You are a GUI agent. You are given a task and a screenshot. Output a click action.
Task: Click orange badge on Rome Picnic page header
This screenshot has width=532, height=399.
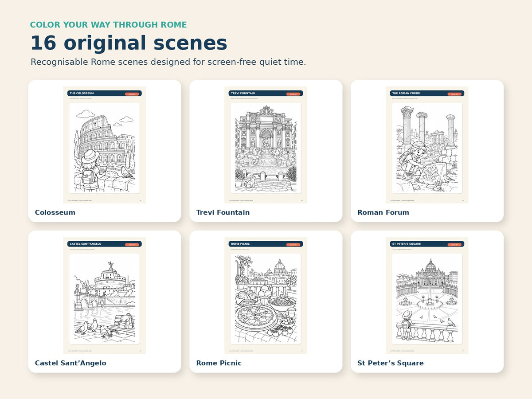point(293,245)
